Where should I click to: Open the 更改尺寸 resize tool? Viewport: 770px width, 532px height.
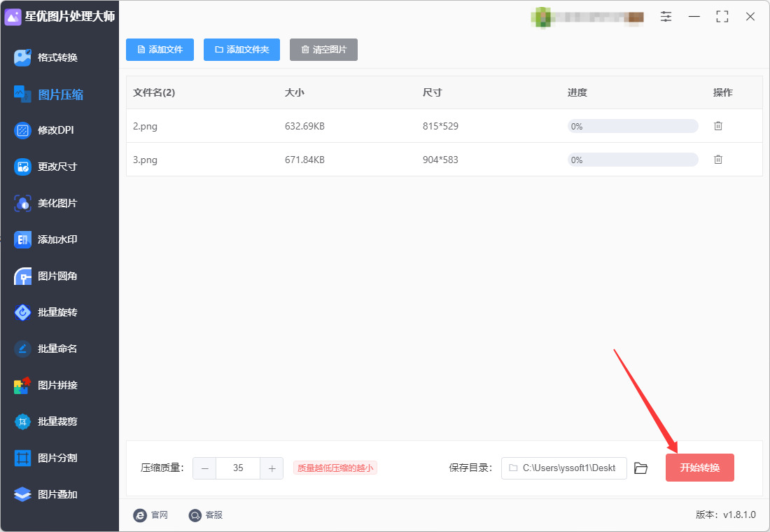tap(45, 167)
